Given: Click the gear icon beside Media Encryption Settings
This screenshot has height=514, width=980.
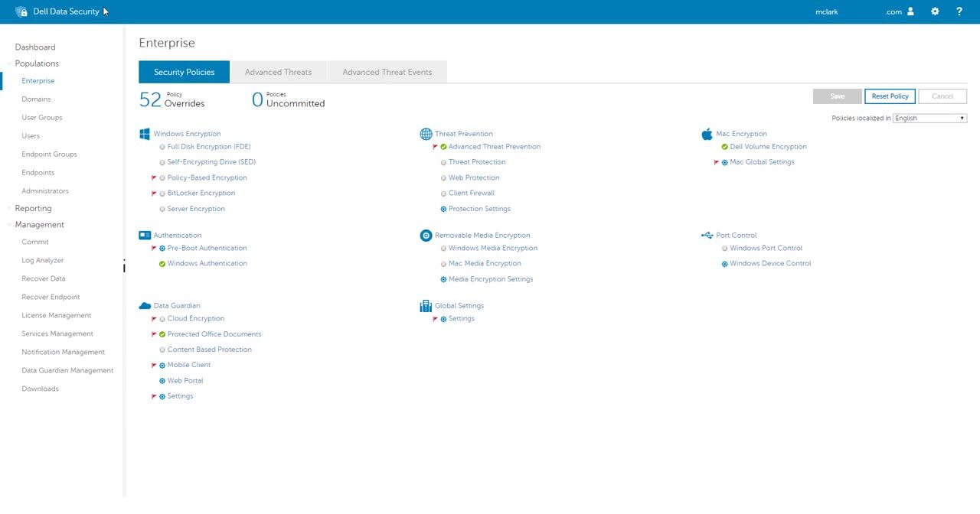Looking at the screenshot, I should tap(443, 279).
